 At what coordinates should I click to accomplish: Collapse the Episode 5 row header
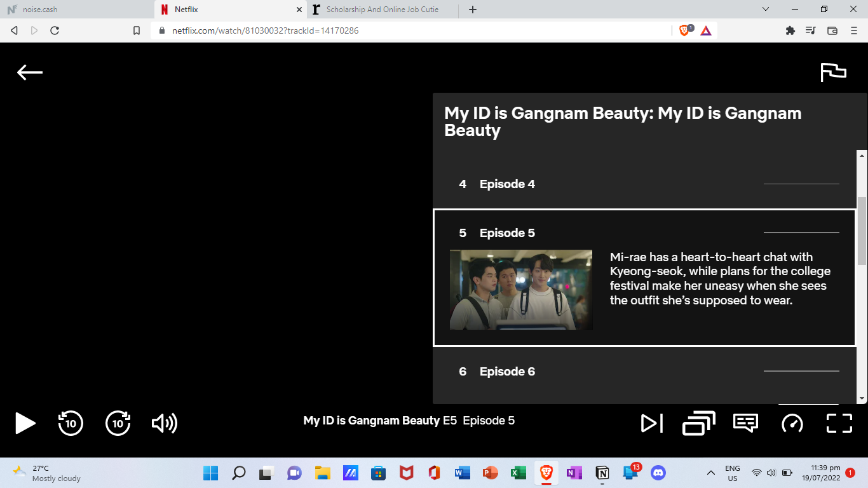[x=644, y=233]
